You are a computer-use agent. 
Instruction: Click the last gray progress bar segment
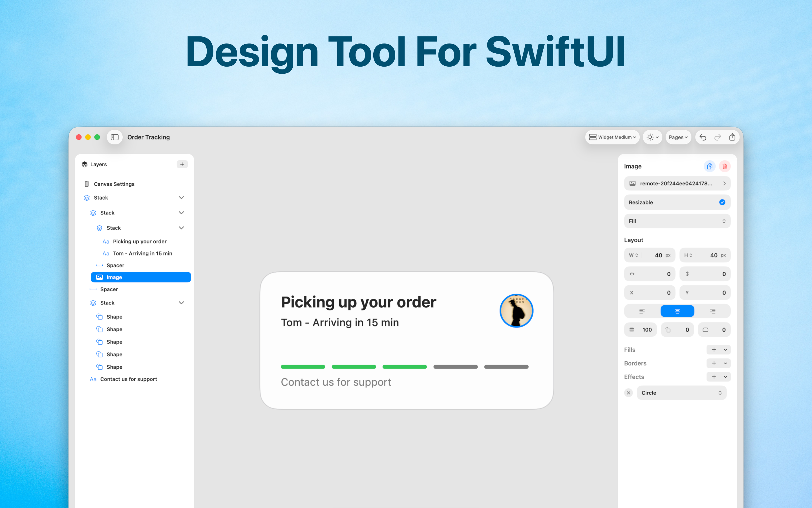[506, 367]
